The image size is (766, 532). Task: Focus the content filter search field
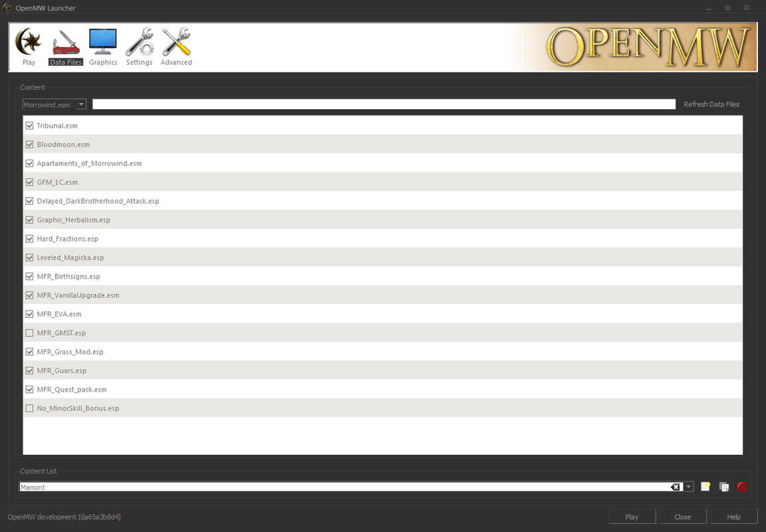tap(384, 104)
